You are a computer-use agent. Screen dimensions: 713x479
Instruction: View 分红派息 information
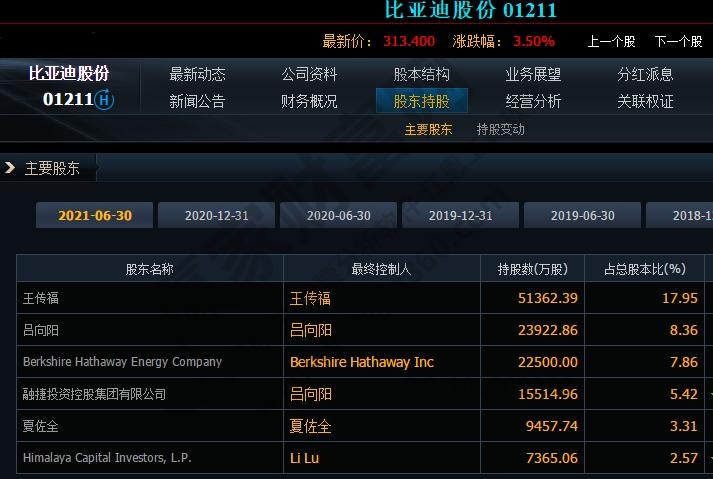[x=645, y=74]
